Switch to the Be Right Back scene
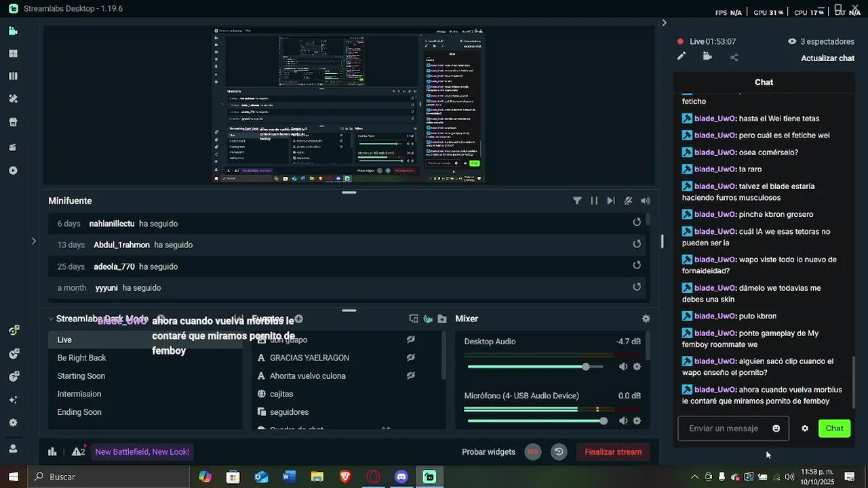868x488 pixels. pyautogui.click(x=145, y=358)
